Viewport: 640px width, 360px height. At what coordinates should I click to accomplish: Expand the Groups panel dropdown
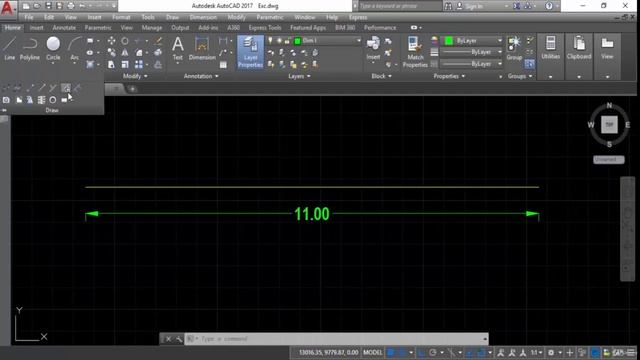click(520, 76)
